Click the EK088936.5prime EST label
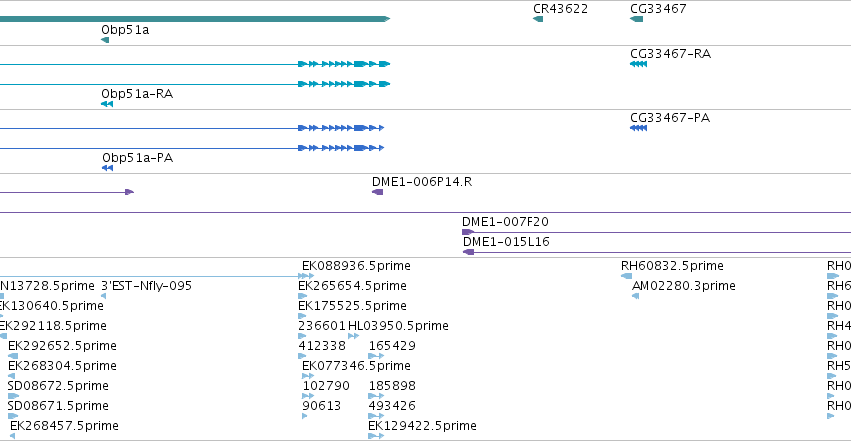Screen dimensions: 851x441 tap(356, 266)
